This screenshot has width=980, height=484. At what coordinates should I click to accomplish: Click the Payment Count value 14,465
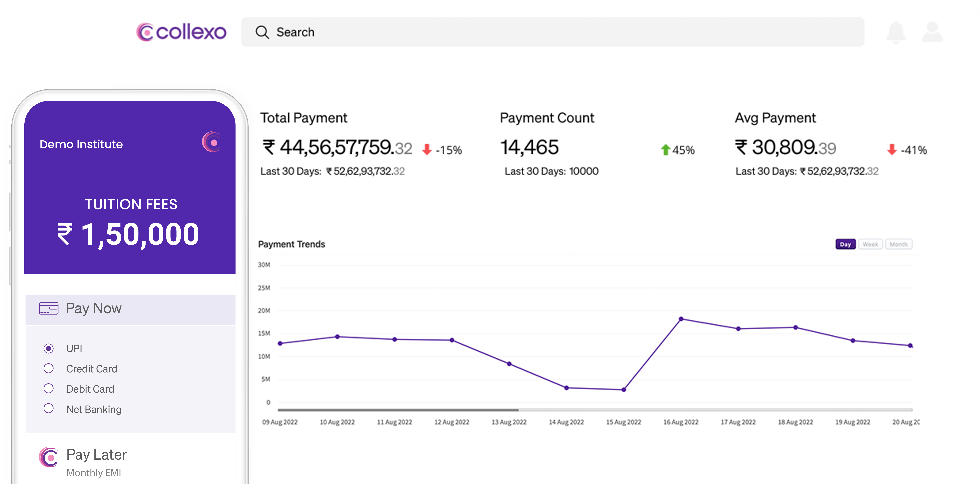point(529,147)
